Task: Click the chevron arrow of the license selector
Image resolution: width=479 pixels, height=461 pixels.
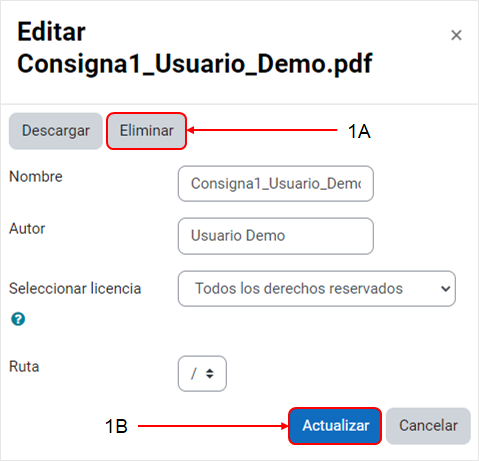Action: click(446, 289)
